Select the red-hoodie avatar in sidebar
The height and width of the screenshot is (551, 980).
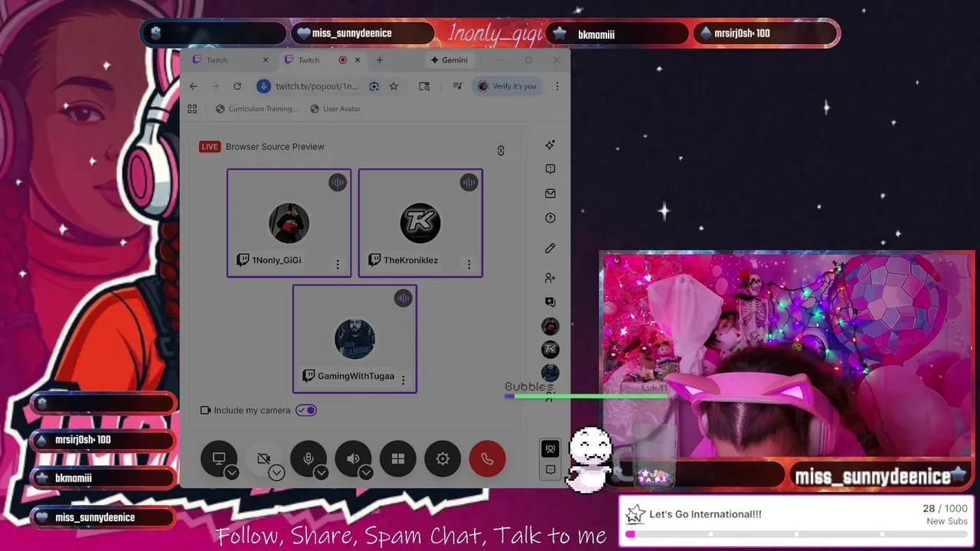point(550,327)
